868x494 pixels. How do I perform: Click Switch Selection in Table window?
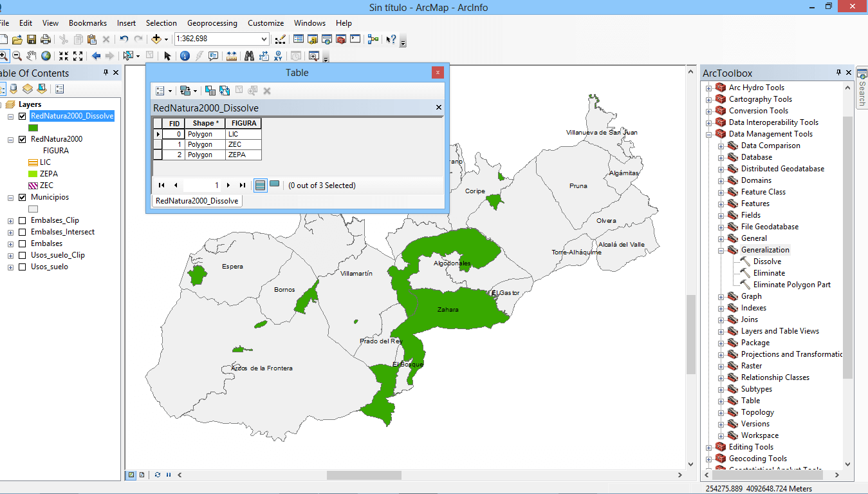coord(225,91)
